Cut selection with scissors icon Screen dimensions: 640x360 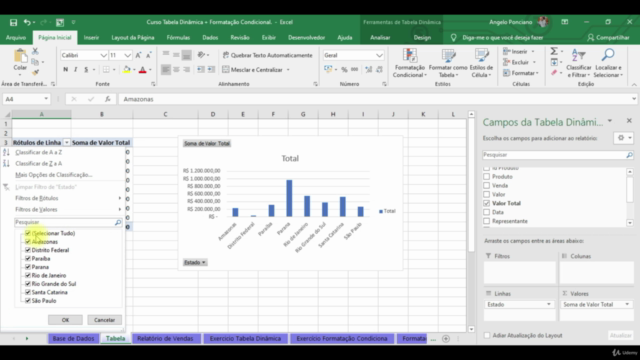coord(35,51)
